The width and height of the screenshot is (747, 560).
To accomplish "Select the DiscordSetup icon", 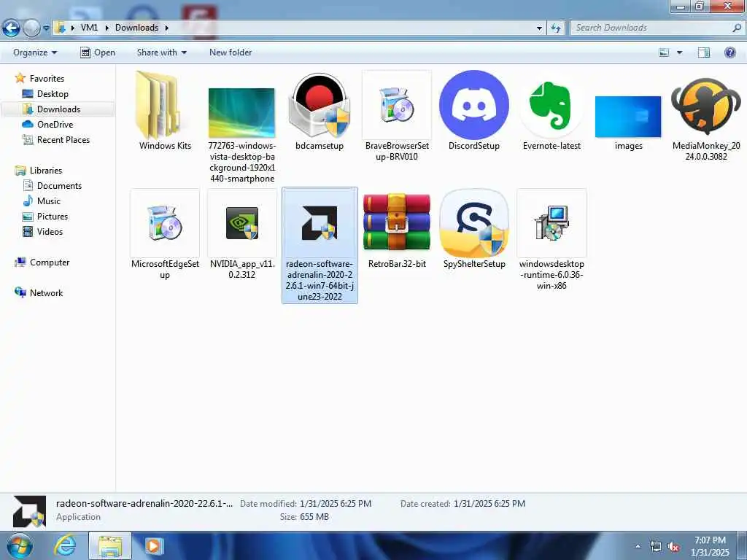I will (474, 105).
